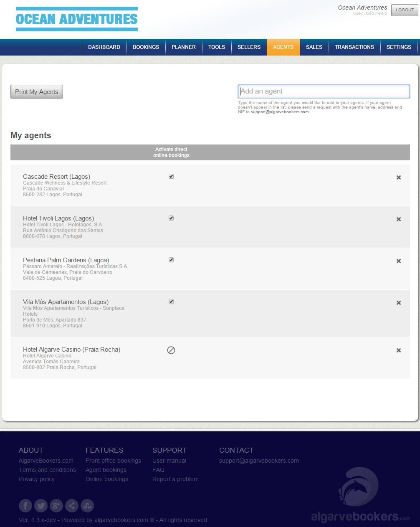Image resolution: width=420 pixels, height=527 pixels.
Task: Open AlgarveBookers.com link under About
Action: click(x=46, y=461)
